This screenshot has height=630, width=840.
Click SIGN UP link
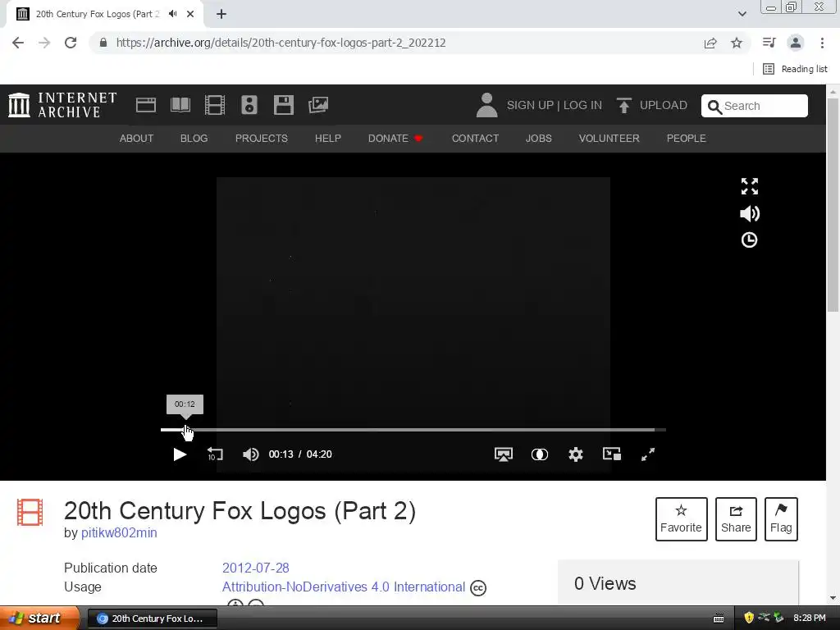(x=530, y=105)
